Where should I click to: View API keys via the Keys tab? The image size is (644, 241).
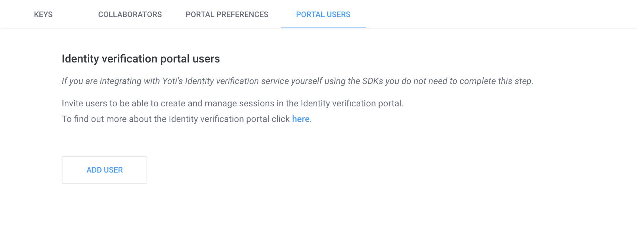click(x=43, y=15)
